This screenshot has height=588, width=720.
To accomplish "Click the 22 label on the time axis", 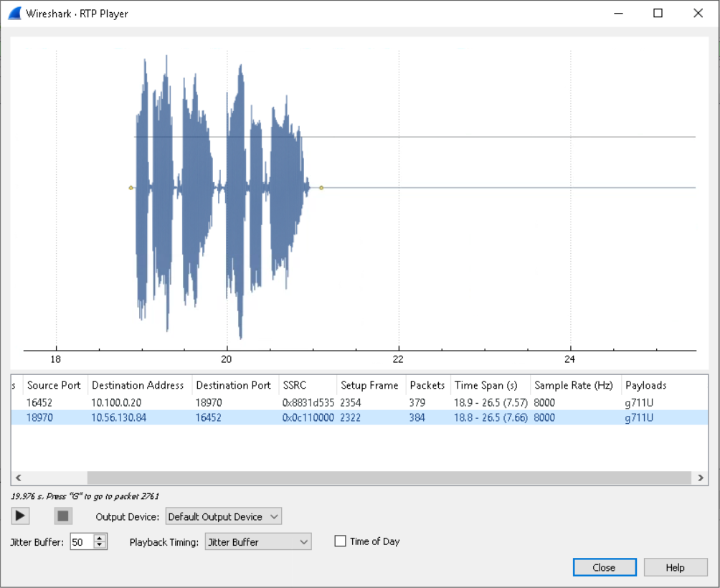I will point(398,359).
